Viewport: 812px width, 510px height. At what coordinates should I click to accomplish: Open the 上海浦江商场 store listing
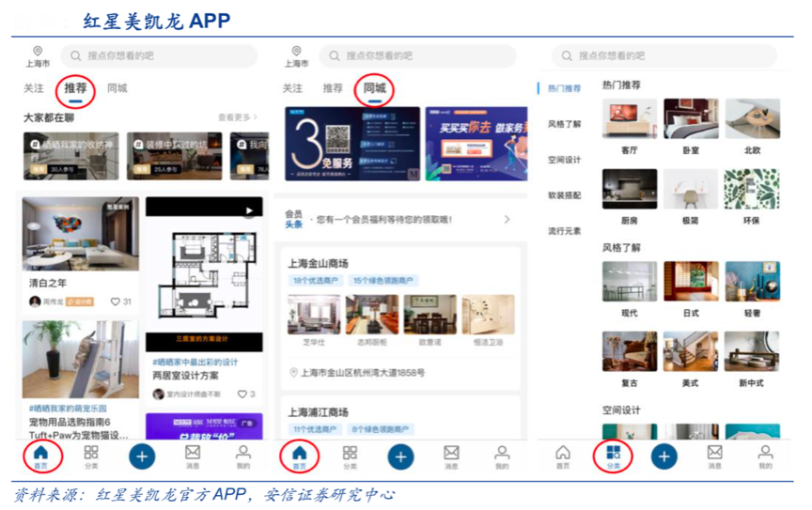pyautogui.click(x=318, y=411)
